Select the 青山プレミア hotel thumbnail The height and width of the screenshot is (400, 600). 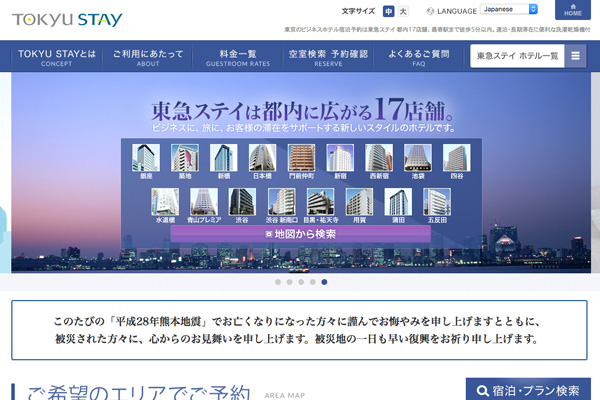(x=204, y=202)
